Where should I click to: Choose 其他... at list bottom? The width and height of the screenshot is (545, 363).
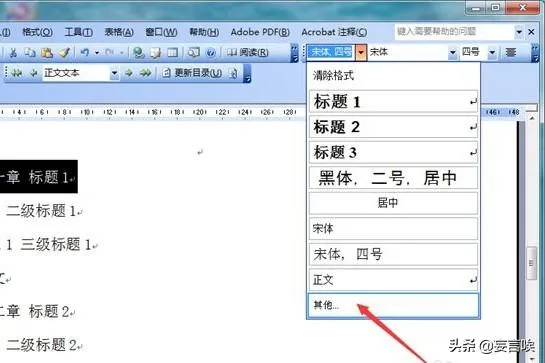pyautogui.click(x=393, y=305)
